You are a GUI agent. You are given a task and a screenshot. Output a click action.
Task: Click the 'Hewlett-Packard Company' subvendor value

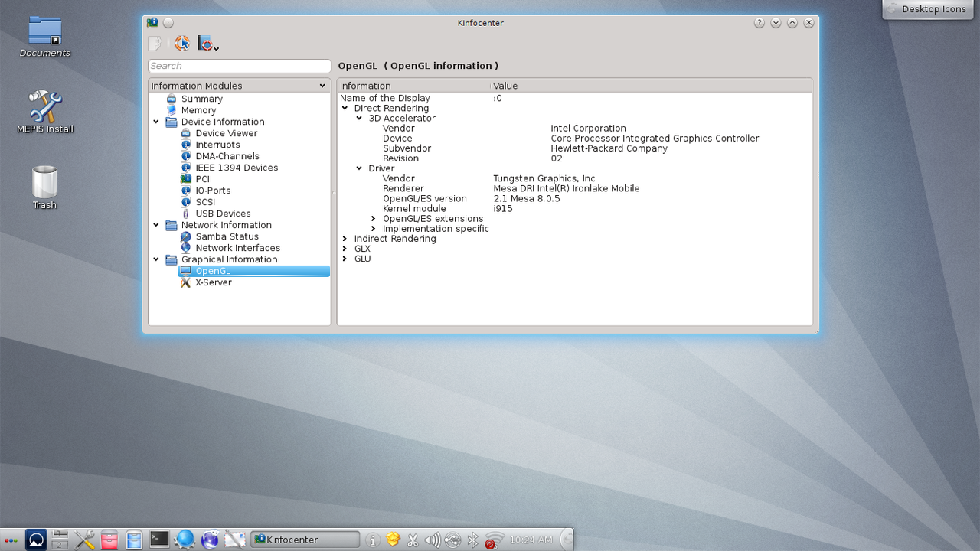pyautogui.click(x=609, y=148)
